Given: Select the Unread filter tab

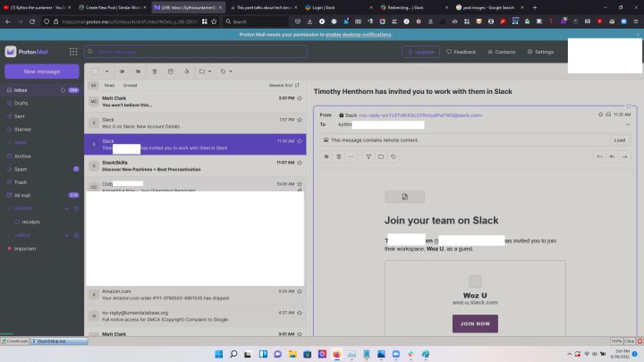Looking at the screenshot, I should (x=130, y=86).
